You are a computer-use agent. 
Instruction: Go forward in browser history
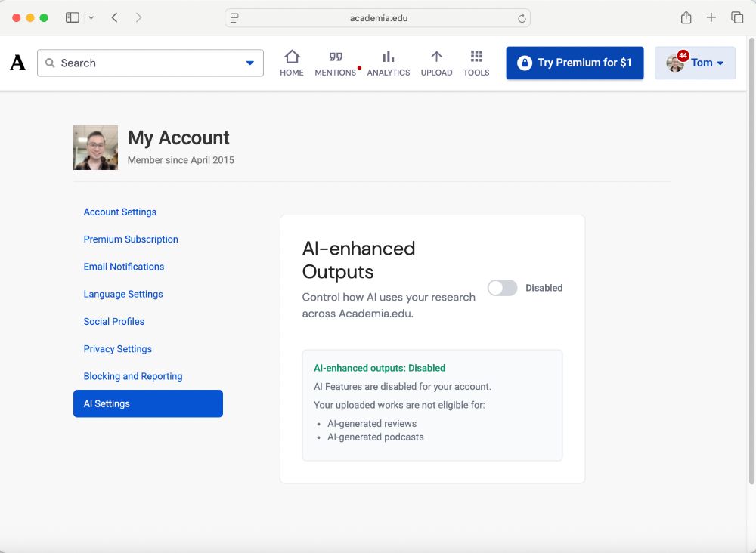coord(139,18)
